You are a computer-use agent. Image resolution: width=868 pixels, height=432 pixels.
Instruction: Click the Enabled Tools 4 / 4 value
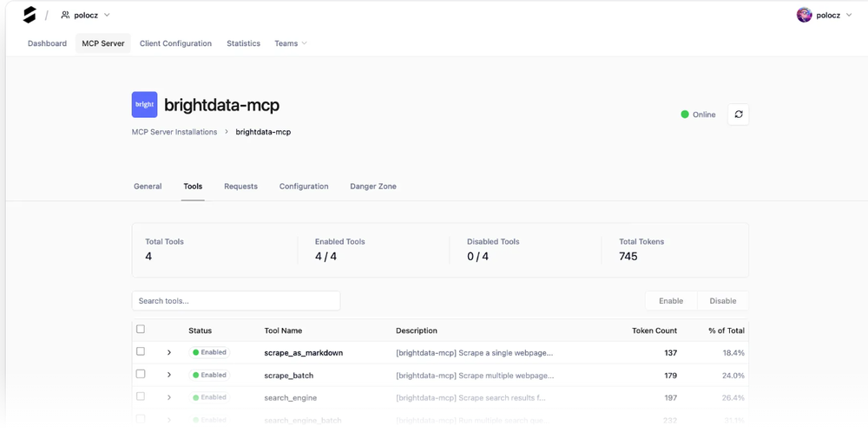[326, 257]
